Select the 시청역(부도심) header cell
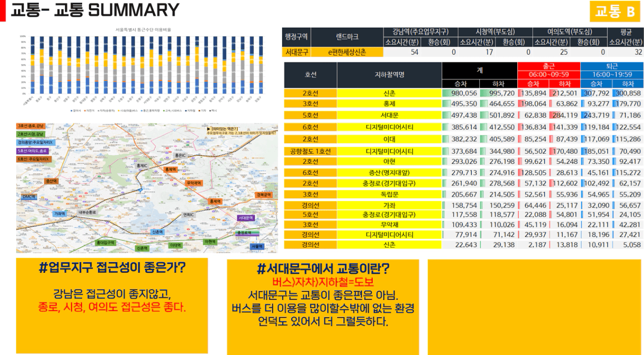The width and height of the screenshot is (644, 355). pyautogui.click(x=495, y=32)
